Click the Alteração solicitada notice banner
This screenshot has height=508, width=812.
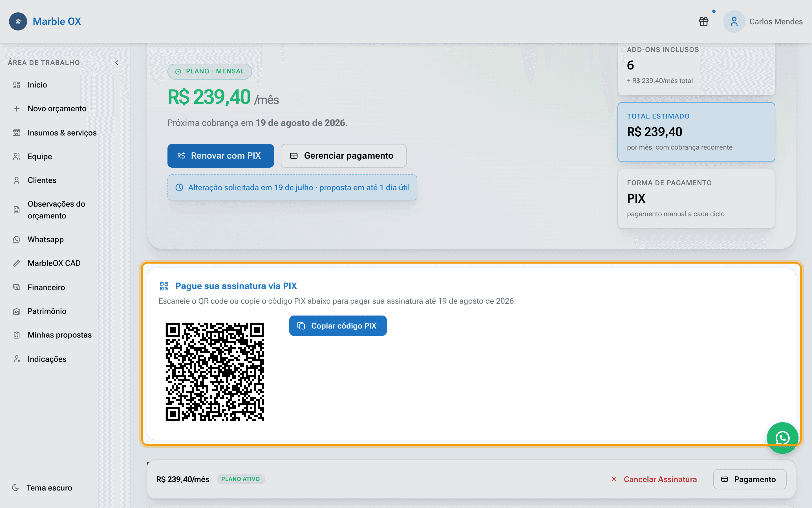click(292, 187)
